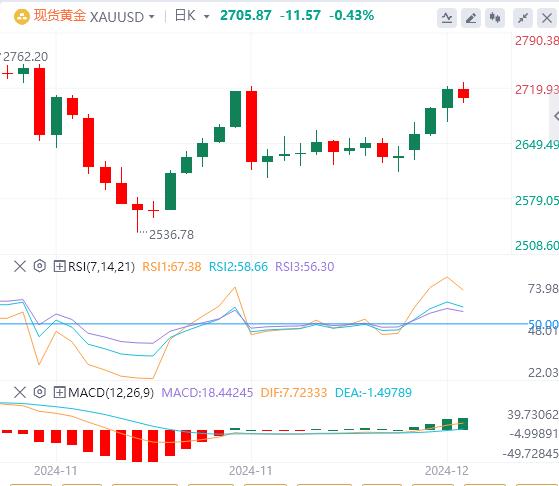
Task: Click the collapse fullscreen arrows icon
Action: point(523,17)
